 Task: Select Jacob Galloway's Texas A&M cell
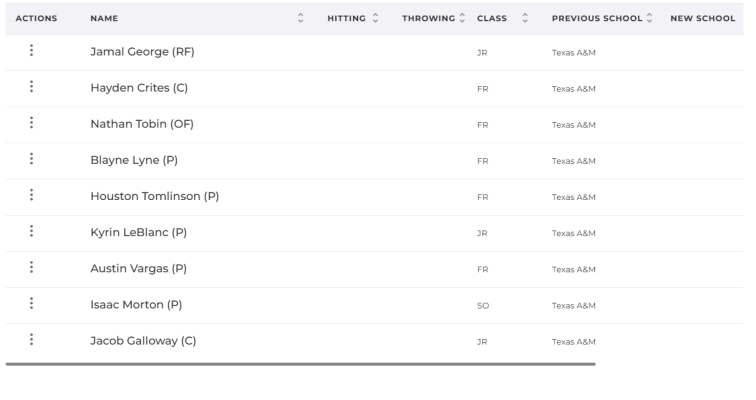tap(574, 342)
